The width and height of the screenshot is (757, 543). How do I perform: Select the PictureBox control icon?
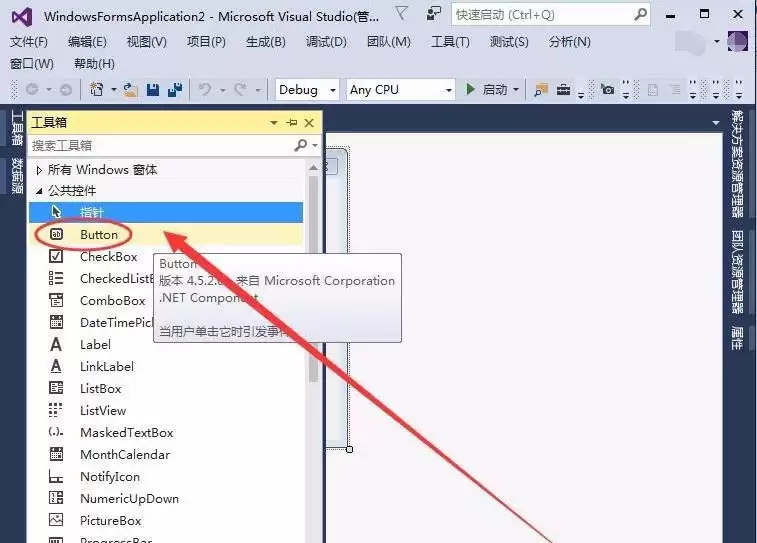pyautogui.click(x=56, y=520)
